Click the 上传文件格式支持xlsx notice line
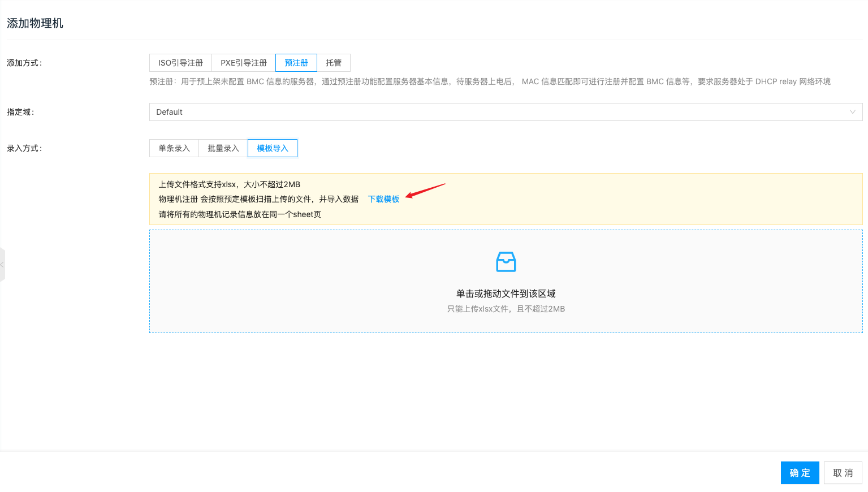Image resolution: width=868 pixels, height=492 pixels. 229,184
